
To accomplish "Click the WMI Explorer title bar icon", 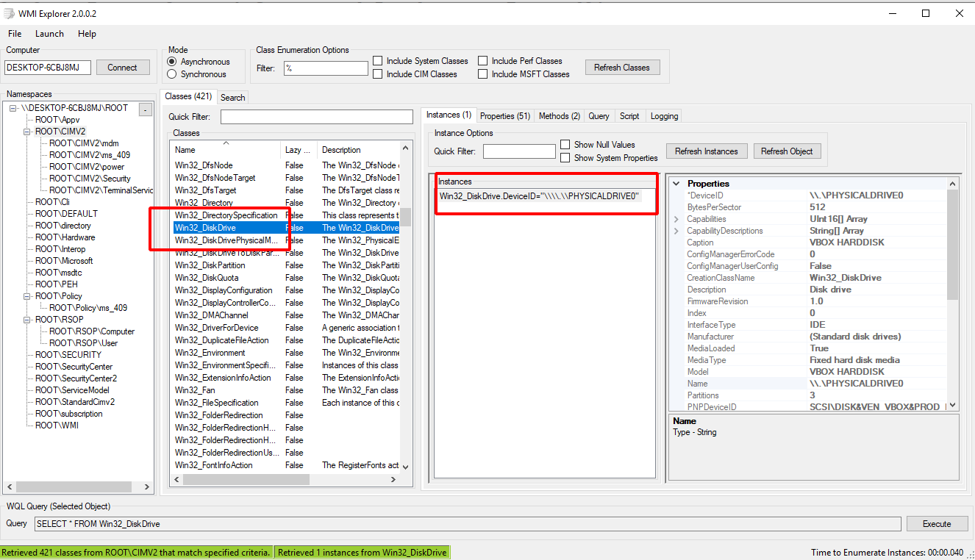I will click(8, 12).
